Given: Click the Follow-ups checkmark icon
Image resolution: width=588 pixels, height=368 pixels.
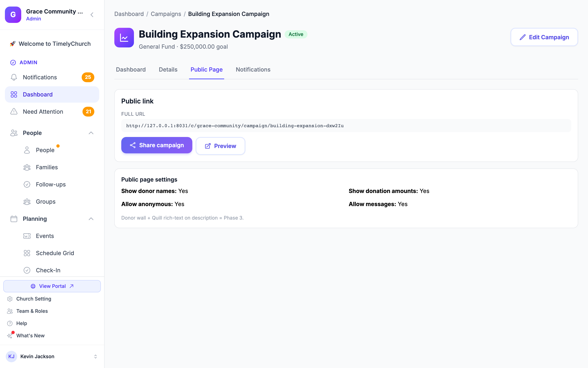Looking at the screenshot, I should pyautogui.click(x=27, y=184).
